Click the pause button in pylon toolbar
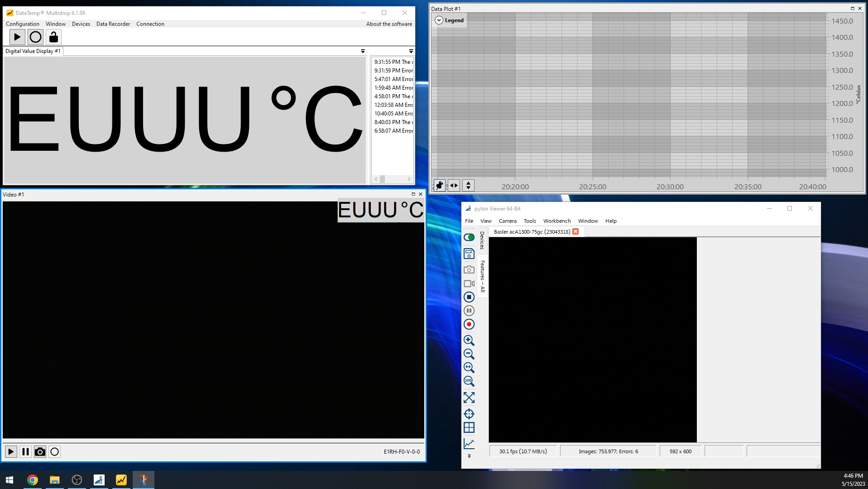The image size is (868, 489). [469, 311]
